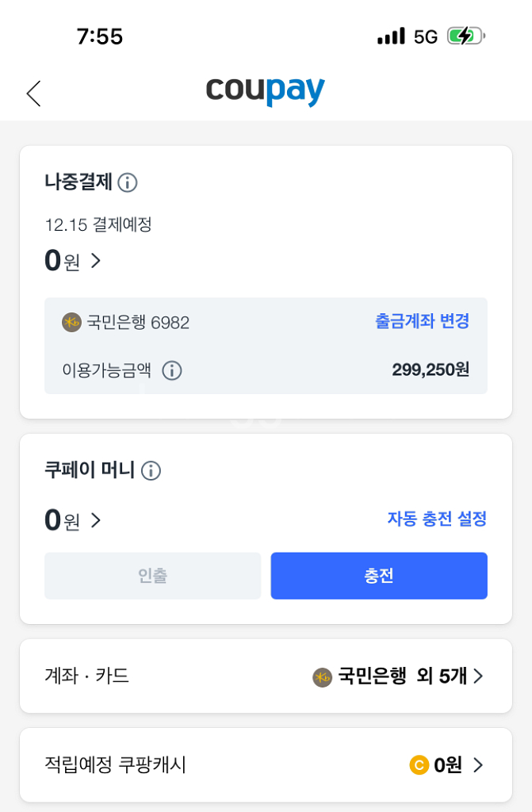Tap the orange 쿠팡캐시 coin icon

click(x=419, y=765)
